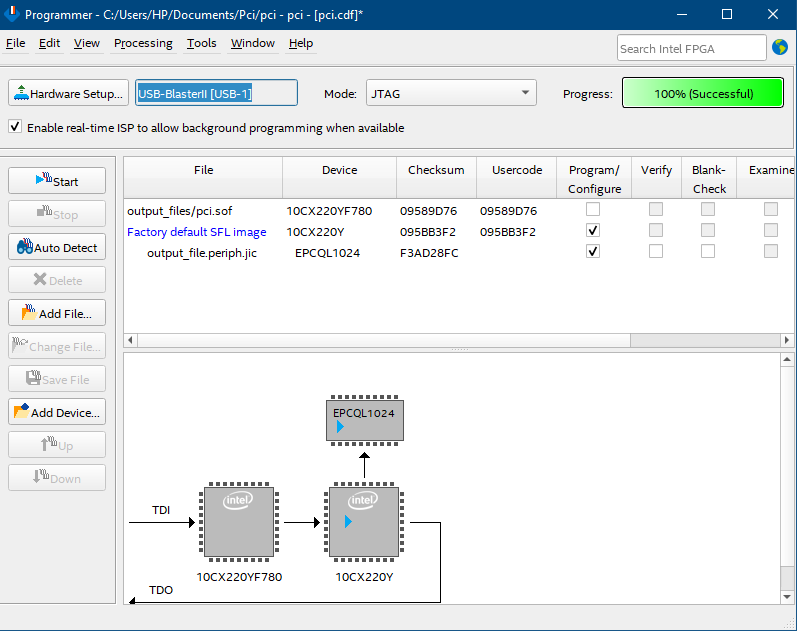Click checksum value F3AD28FC
Viewport: 797px width, 634px height.
pos(429,253)
